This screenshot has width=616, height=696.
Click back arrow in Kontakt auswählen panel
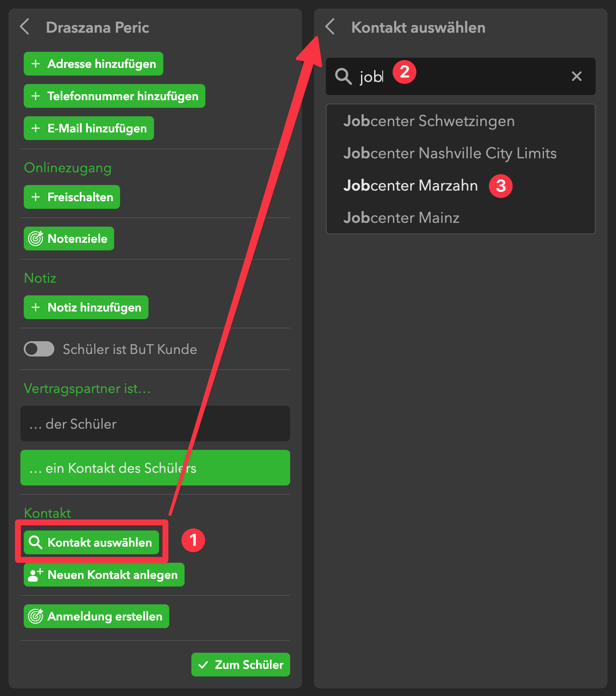pyautogui.click(x=330, y=27)
